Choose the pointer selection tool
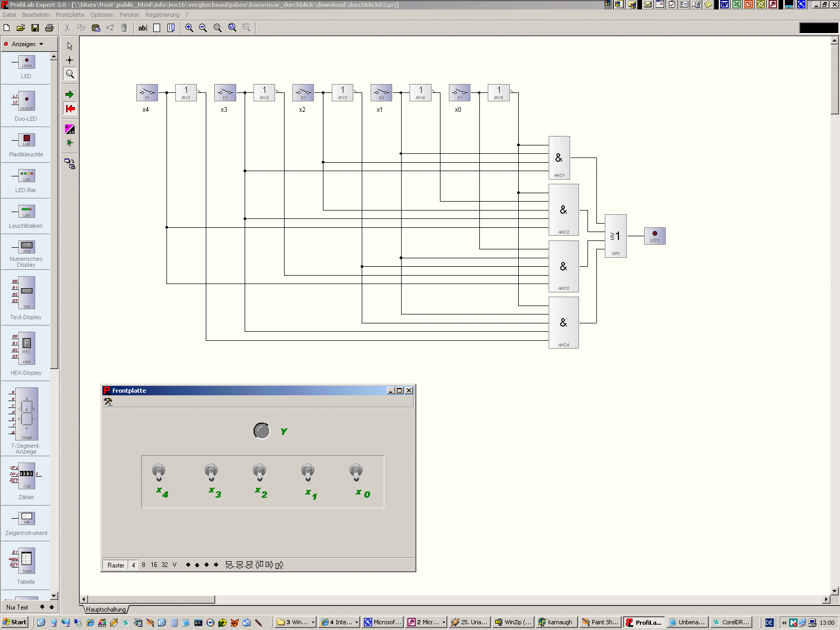This screenshot has width=840, height=630. click(70, 46)
